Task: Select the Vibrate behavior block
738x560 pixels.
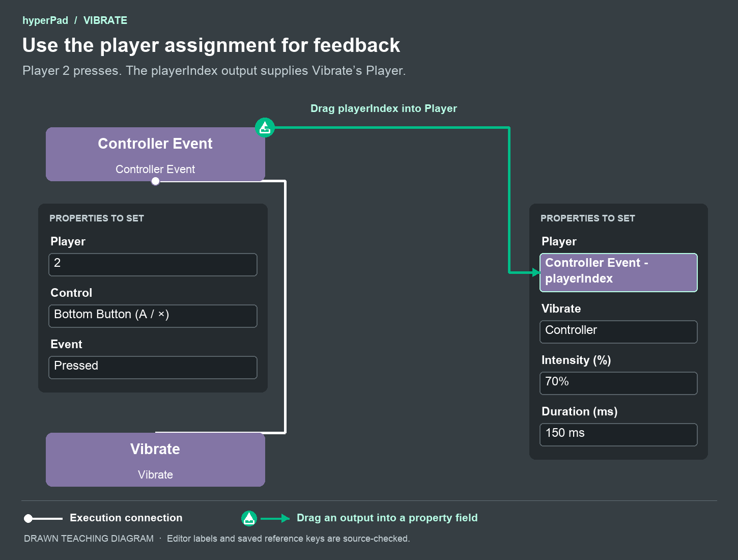Action: 155,460
